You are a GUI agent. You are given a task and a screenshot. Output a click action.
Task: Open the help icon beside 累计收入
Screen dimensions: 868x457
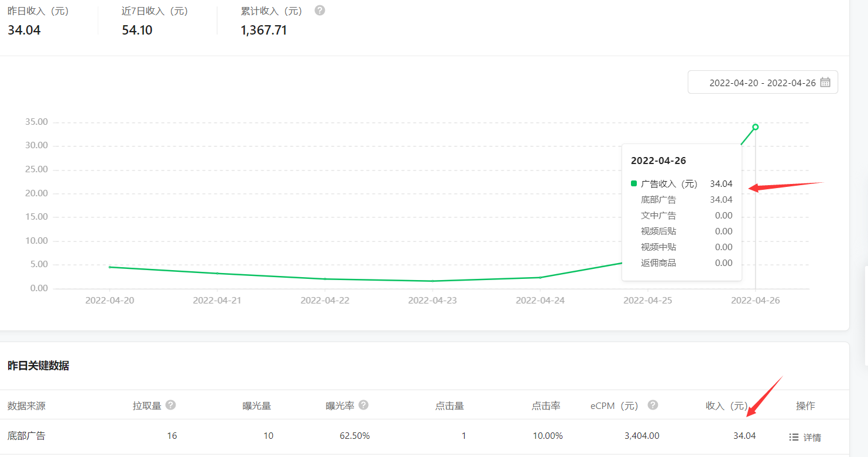320,11
